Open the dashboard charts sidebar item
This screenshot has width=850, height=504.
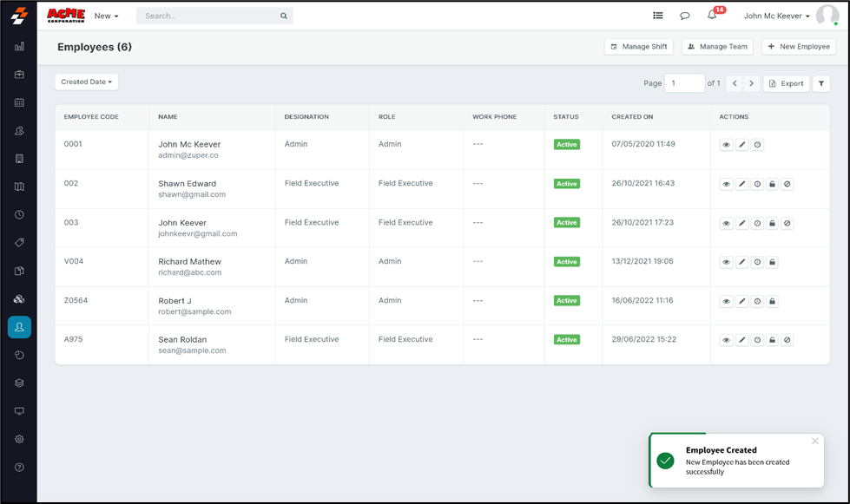pyautogui.click(x=19, y=47)
